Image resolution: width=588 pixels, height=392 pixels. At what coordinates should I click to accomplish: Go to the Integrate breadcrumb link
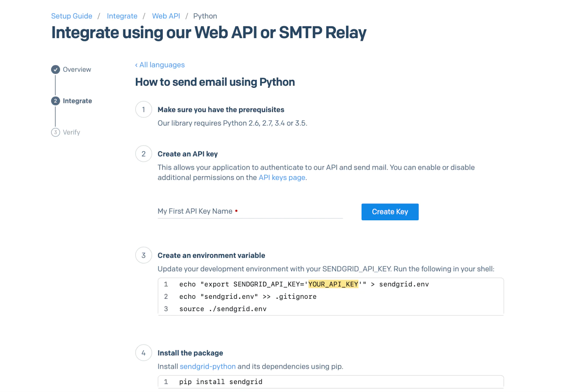point(122,16)
